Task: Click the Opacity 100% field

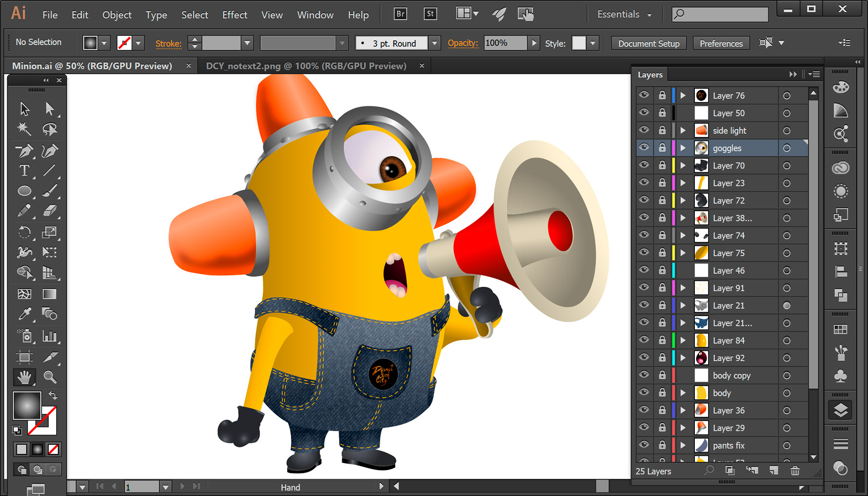Action: coord(505,43)
